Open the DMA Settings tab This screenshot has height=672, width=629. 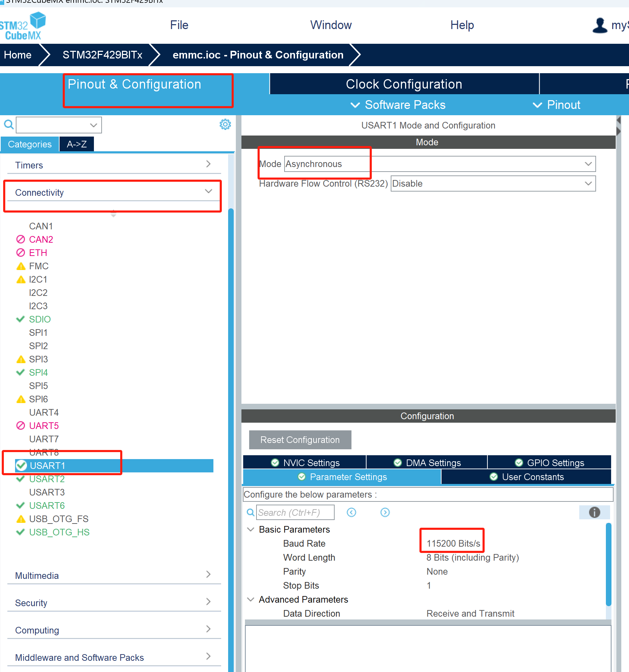[426, 463]
